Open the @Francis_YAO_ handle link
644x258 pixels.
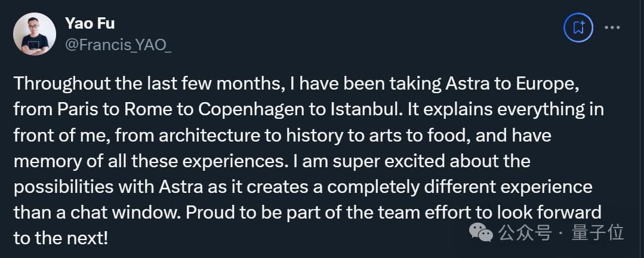118,44
